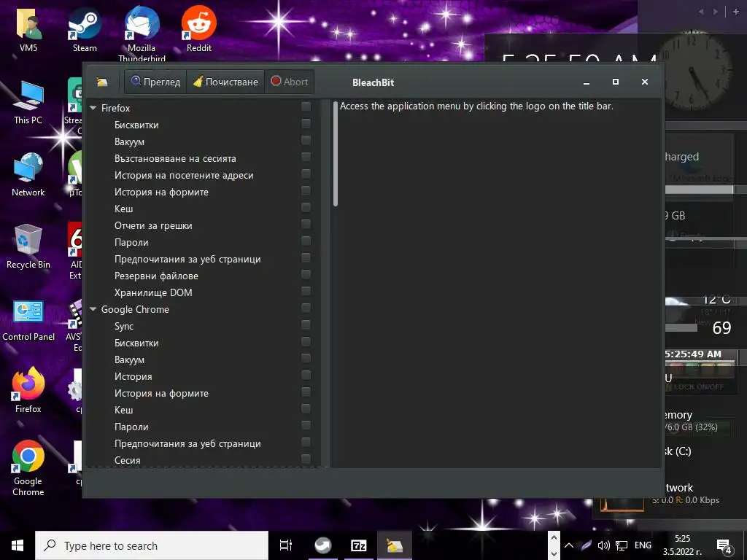Check the Firefox group checkbox
Viewport: 747px width, 560px height.
[x=306, y=106]
